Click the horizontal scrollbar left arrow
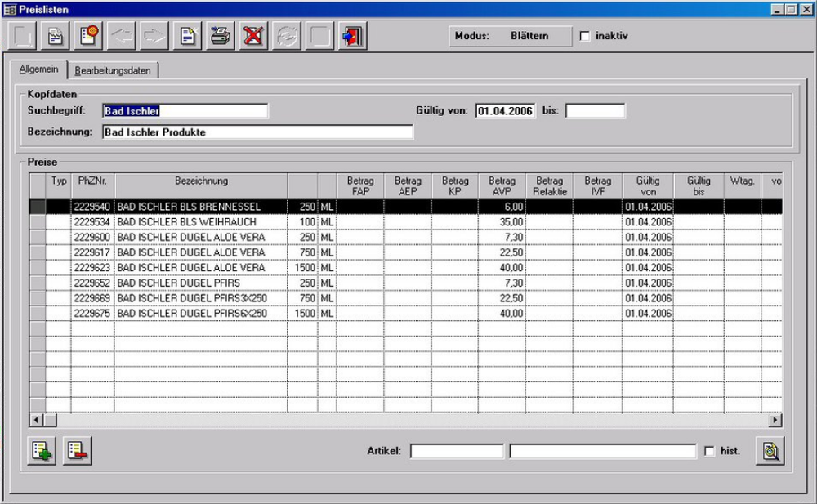Screen dimensions: 817x504 click(x=37, y=420)
